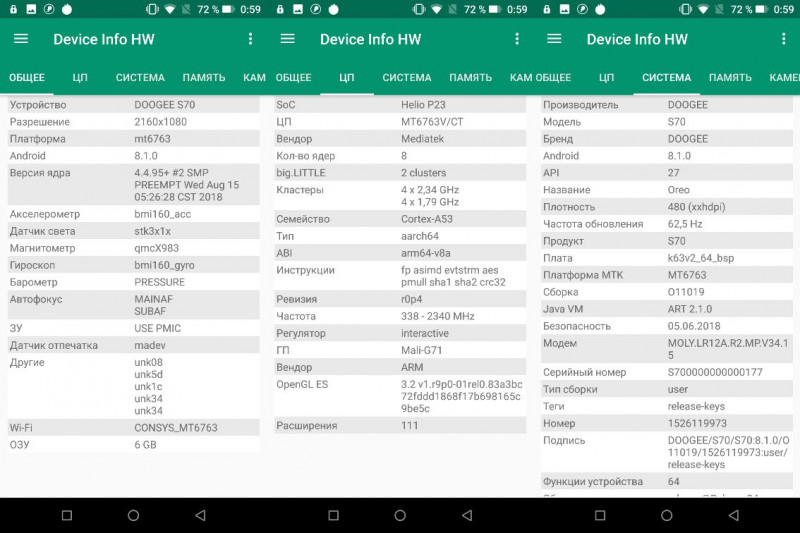Tap lock icon in right screen status bar

(x=546, y=9)
